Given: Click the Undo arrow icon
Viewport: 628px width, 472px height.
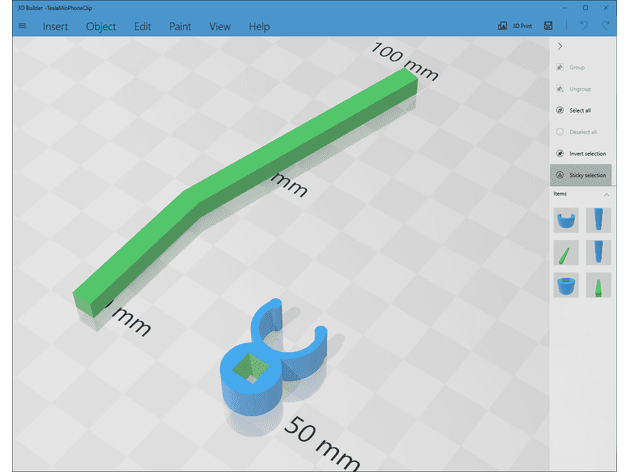Looking at the screenshot, I should [584, 26].
